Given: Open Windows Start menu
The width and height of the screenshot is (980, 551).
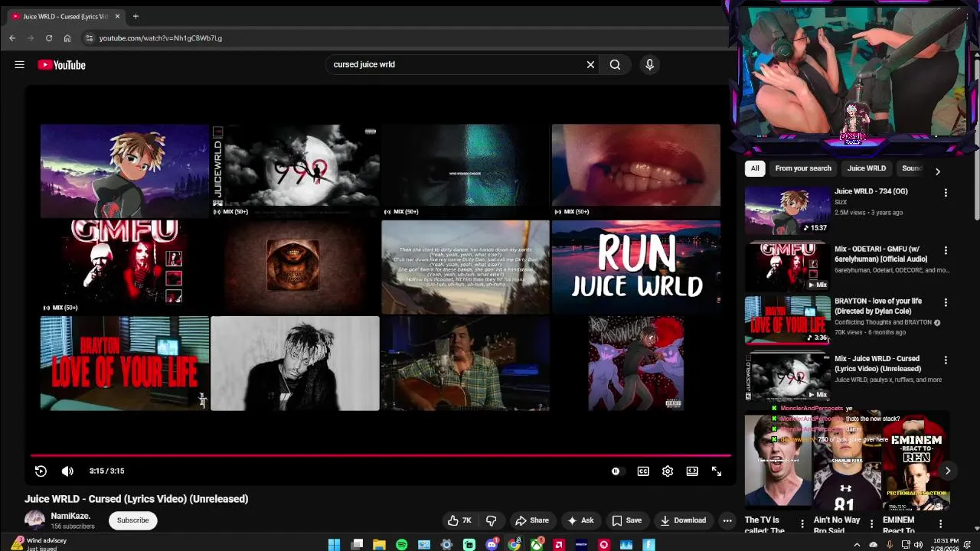Looking at the screenshot, I should (x=334, y=545).
